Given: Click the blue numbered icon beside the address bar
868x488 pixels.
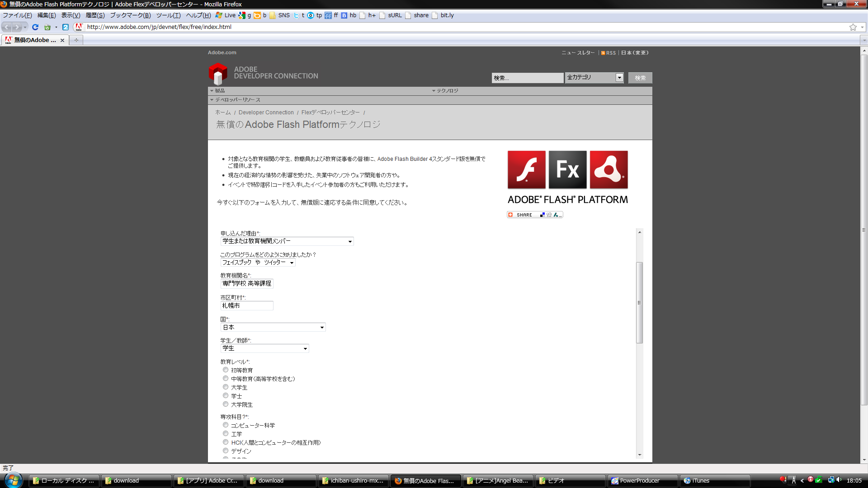Looking at the screenshot, I should tap(66, 27).
